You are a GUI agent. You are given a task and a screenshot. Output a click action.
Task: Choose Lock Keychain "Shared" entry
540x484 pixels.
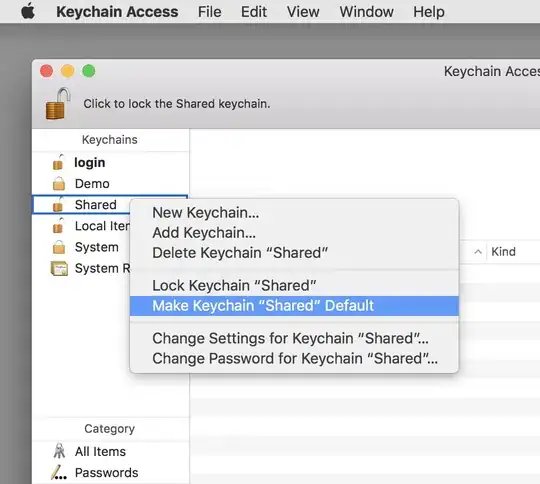tap(234, 285)
